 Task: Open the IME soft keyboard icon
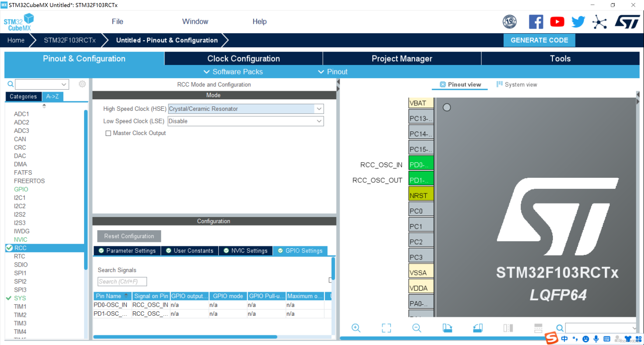607,338
